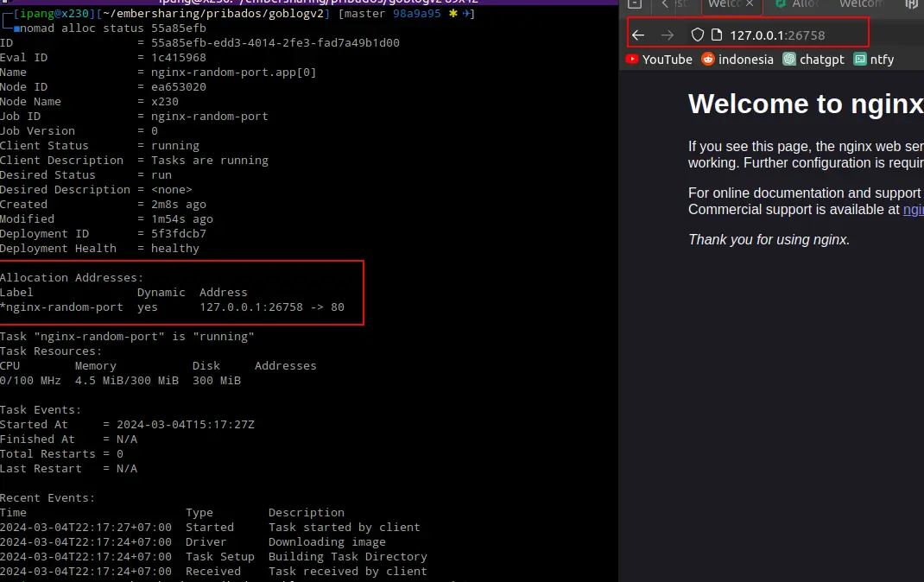924x582 pixels.
Task: Go back with the browser back arrow
Action: point(638,35)
